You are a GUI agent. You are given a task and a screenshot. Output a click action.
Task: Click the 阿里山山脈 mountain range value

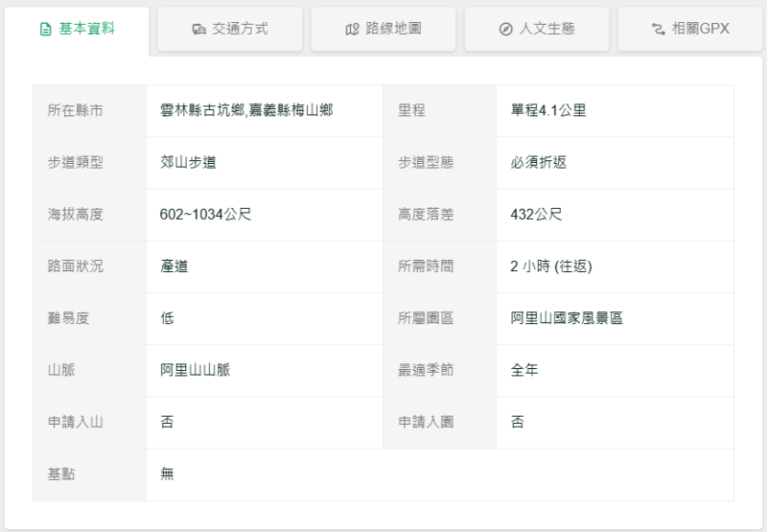(x=196, y=370)
